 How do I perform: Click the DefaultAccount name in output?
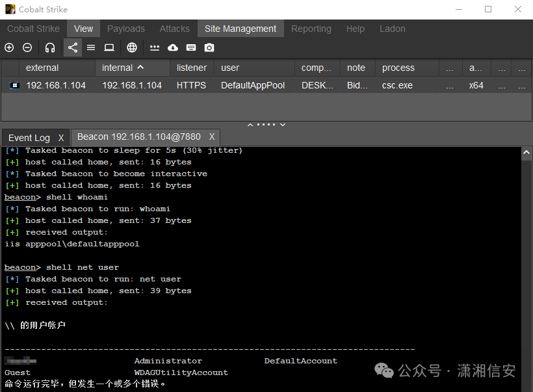pyautogui.click(x=301, y=361)
